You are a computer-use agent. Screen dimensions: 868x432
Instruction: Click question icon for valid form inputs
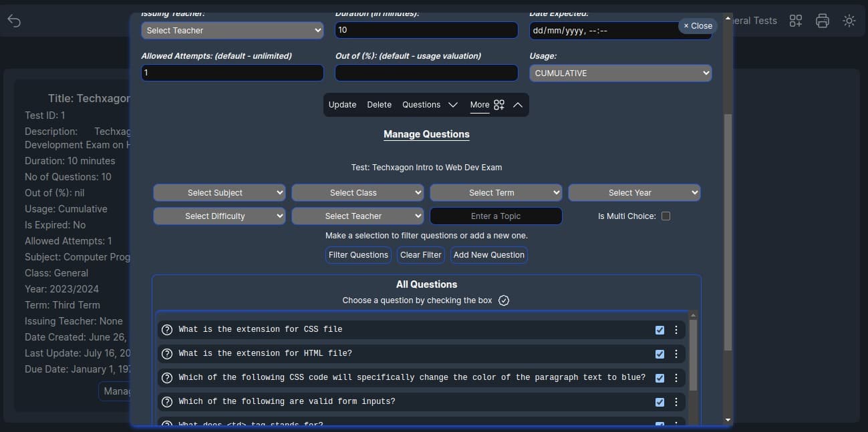pos(167,402)
